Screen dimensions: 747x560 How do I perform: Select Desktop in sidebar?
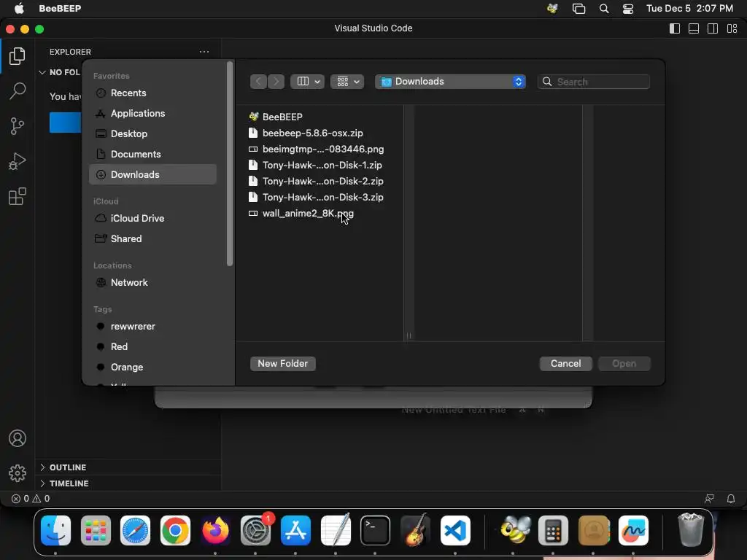152,134
